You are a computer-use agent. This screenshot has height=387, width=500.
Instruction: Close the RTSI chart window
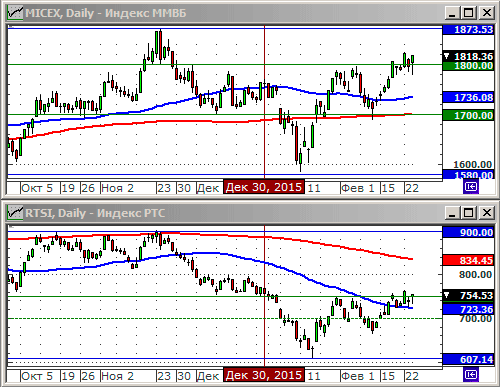pos(487,212)
